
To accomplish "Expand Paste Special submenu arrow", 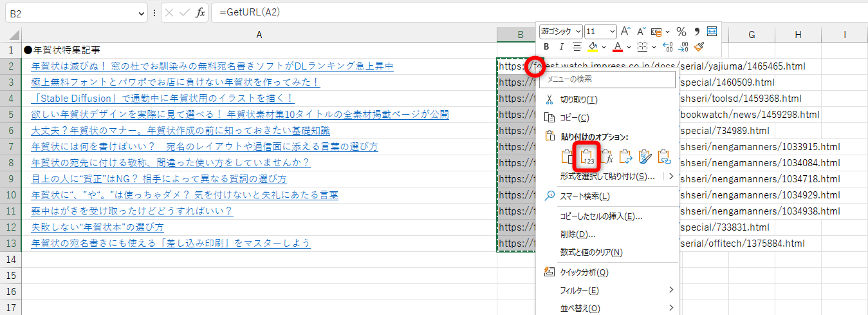I will pyautogui.click(x=670, y=176).
